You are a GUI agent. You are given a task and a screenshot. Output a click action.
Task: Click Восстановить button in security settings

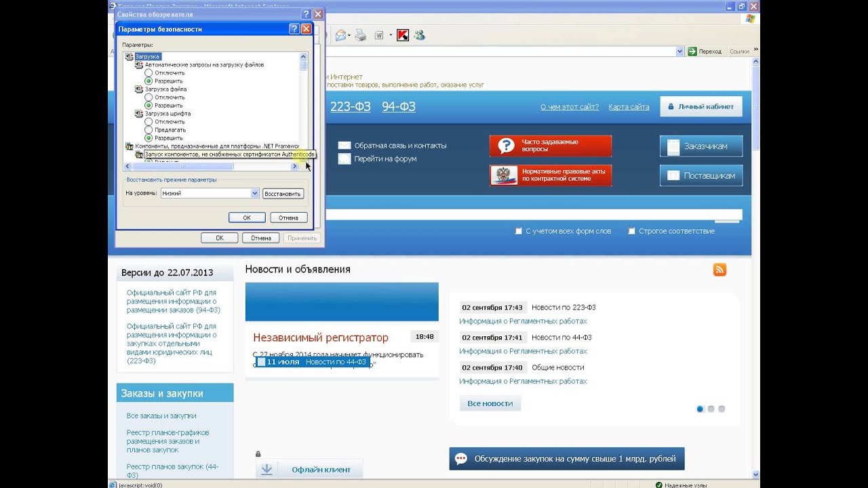click(x=282, y=194)
